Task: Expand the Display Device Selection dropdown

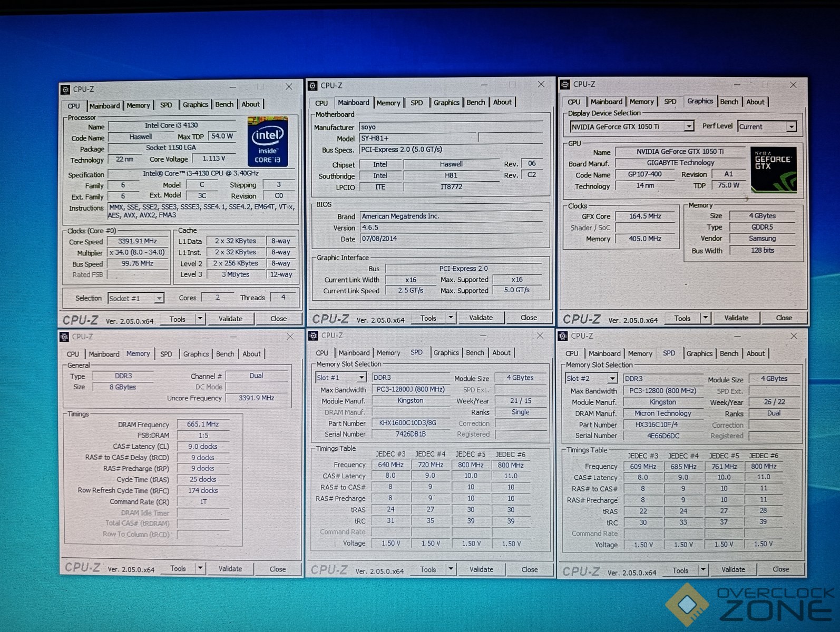Action: click(x=688, y=126)
